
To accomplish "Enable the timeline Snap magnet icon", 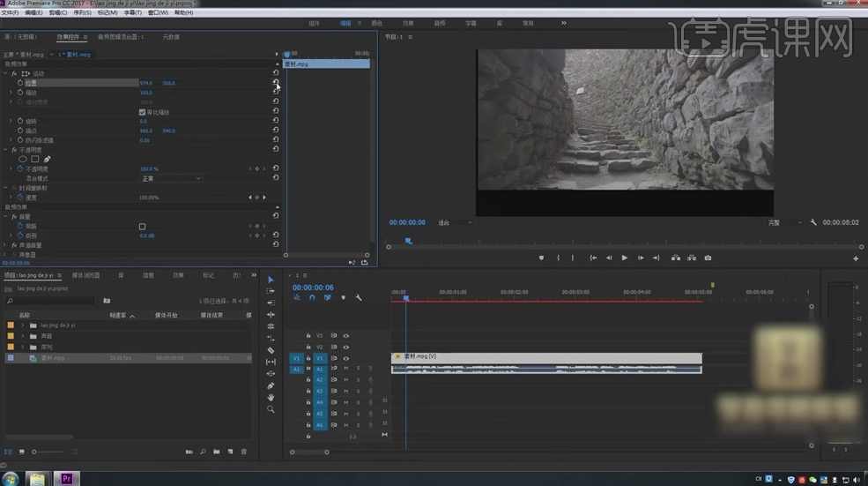I will point(312,297).
